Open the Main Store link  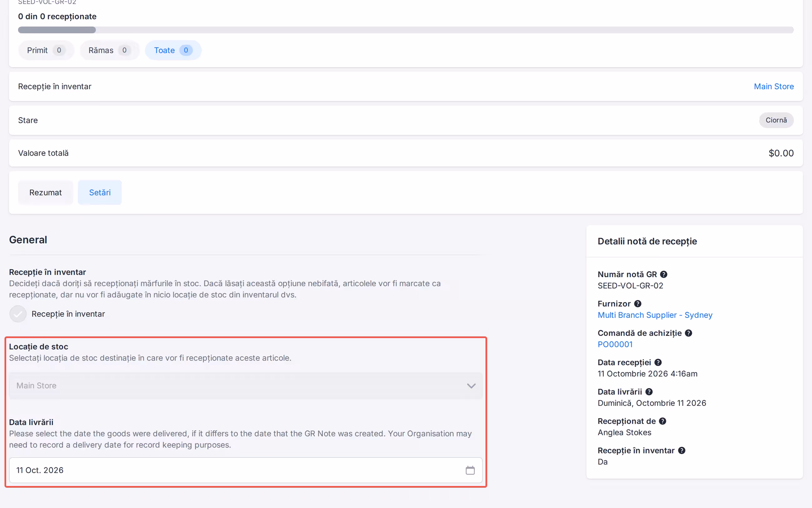[x=773, y=86]
